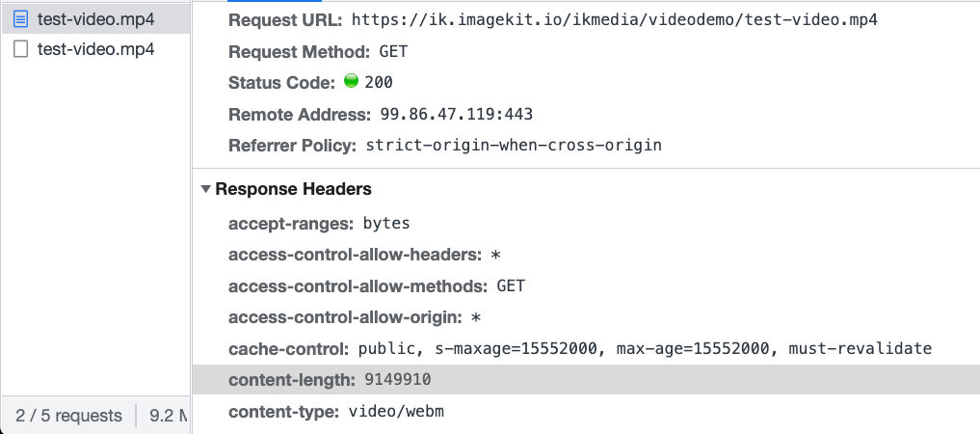Click the '2 / 5 requests' status summary

click(68, 416)
